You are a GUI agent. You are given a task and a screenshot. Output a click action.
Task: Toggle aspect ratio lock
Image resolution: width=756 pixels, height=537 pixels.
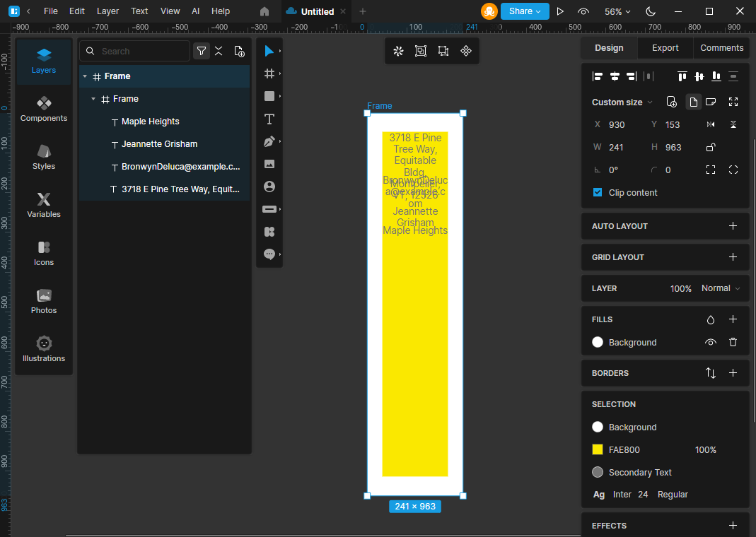(711, 147)
